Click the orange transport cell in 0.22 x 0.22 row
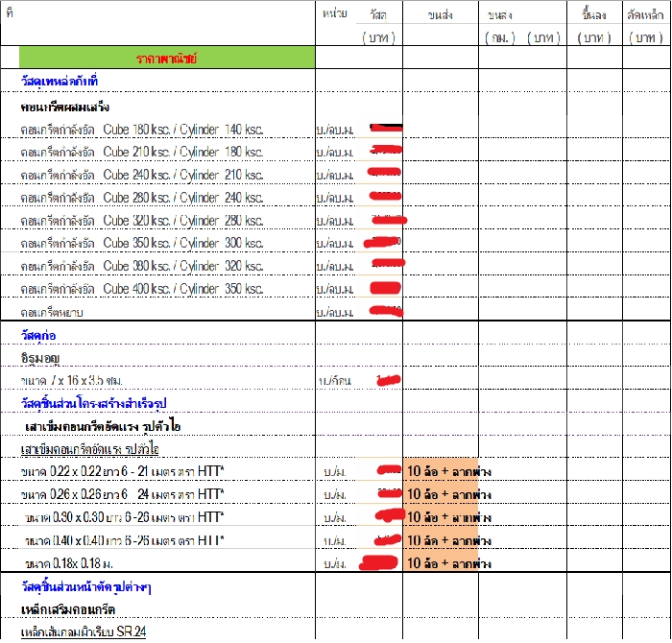The height and width of the screenshot is (643, 672). click(x=441, y=471)
